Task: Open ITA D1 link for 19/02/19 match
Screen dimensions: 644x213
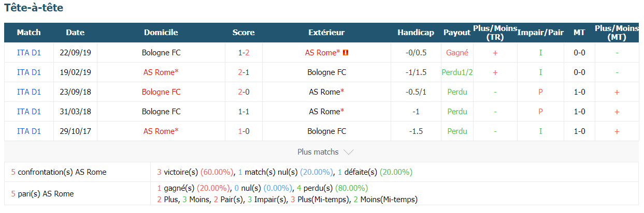Action: point(29,72)
